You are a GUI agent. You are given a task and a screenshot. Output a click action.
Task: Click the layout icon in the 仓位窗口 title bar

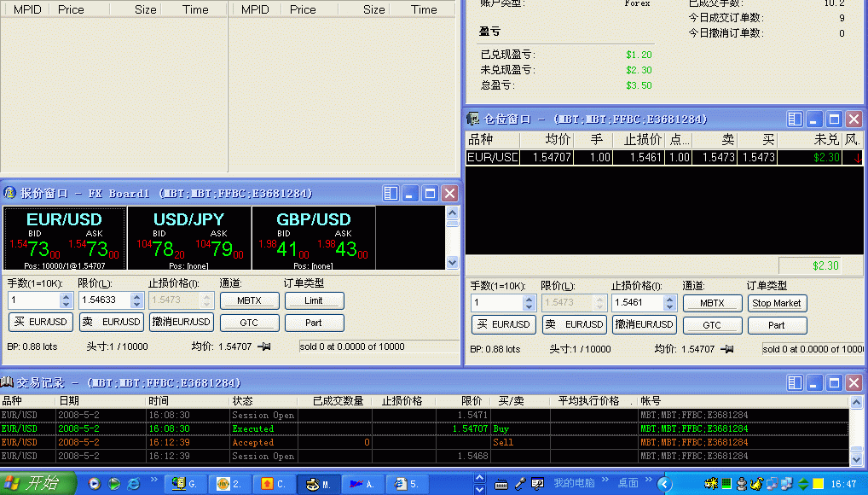coord(795,119)
